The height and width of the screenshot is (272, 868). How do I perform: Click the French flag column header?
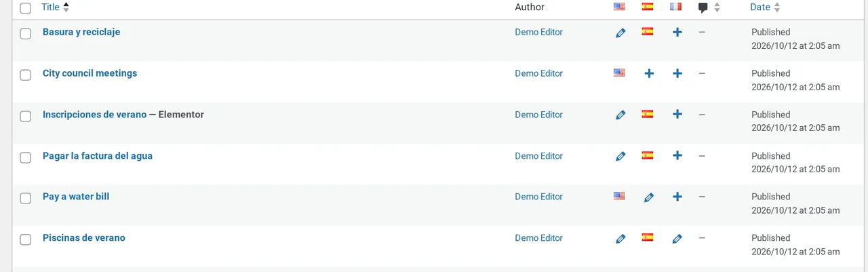(x=675, y=7)
